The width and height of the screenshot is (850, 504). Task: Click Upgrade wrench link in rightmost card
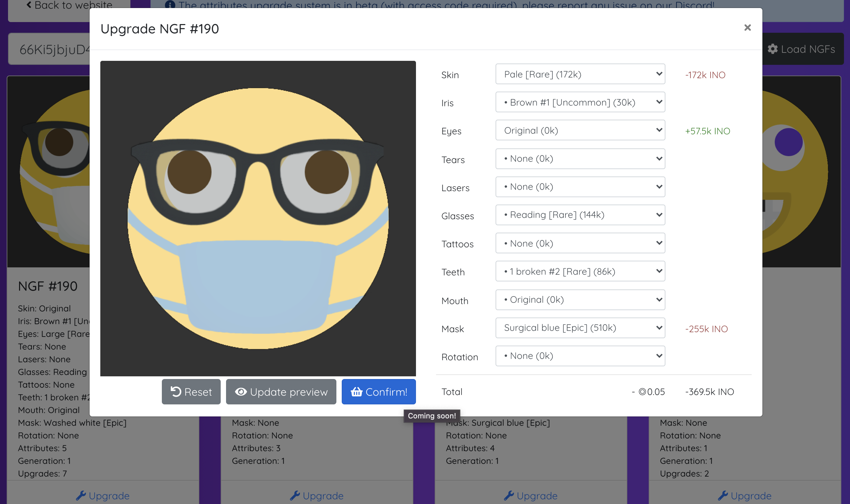(745, 496)
